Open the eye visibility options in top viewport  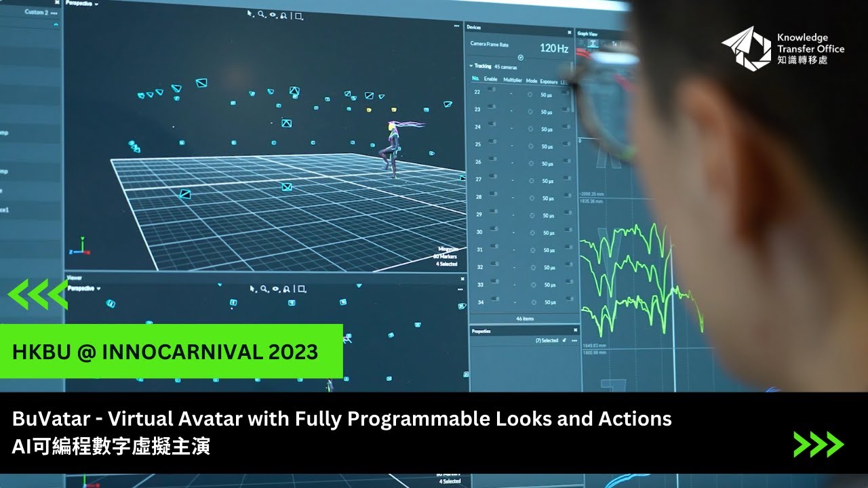coord(273,14)
